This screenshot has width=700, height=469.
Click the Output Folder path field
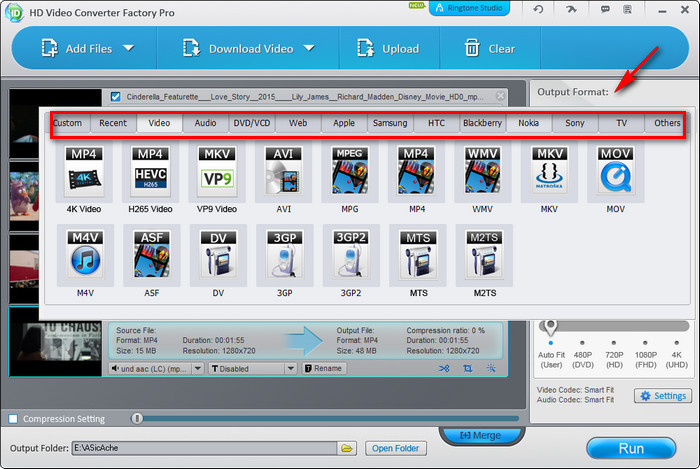[x=204, y=448]
